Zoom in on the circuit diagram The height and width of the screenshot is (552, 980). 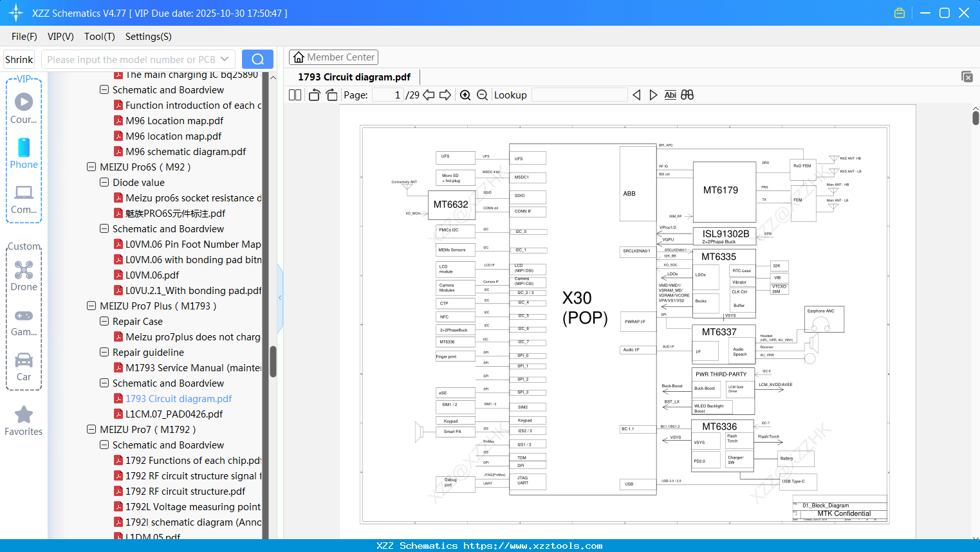(x=465, y=95)
